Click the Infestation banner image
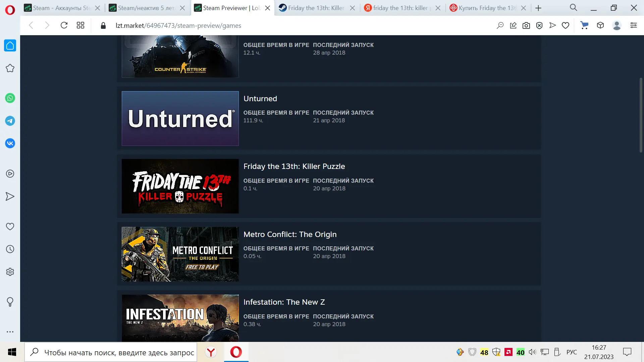This screenshot has height=362, width=644. point(180,318)
